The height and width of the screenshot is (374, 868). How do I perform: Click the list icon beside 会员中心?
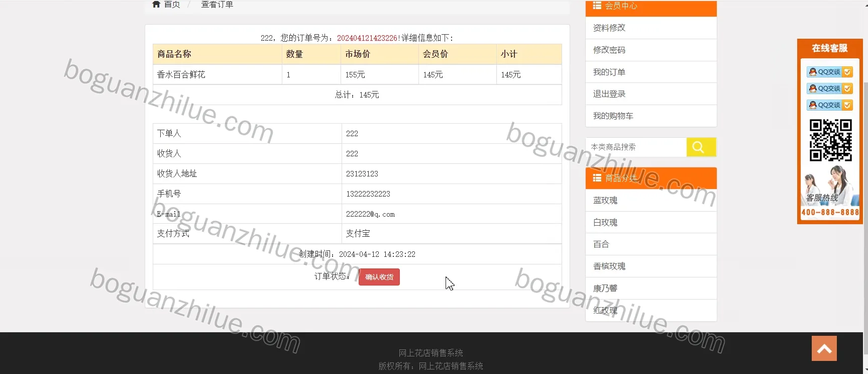coord(597,6)
